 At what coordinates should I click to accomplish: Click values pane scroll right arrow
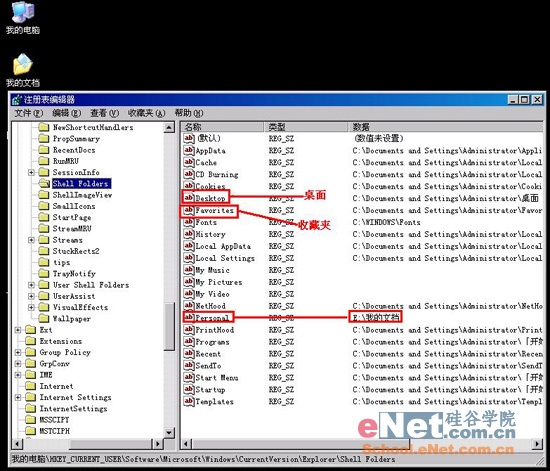[537, 444]
